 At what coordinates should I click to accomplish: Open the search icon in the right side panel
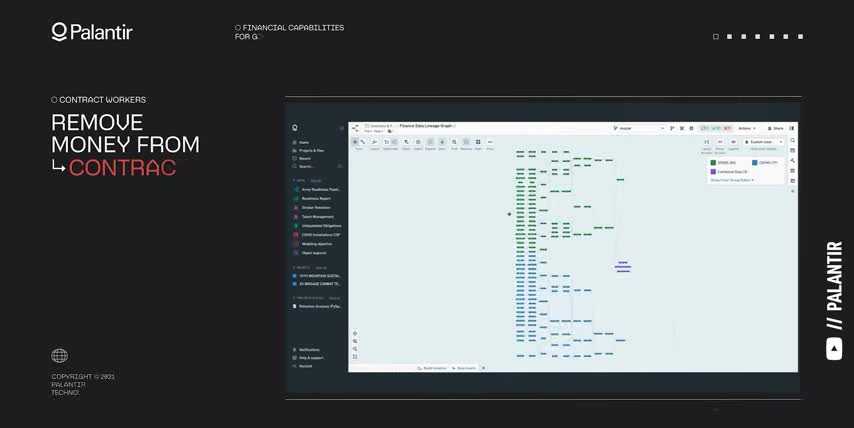point(792,141)
